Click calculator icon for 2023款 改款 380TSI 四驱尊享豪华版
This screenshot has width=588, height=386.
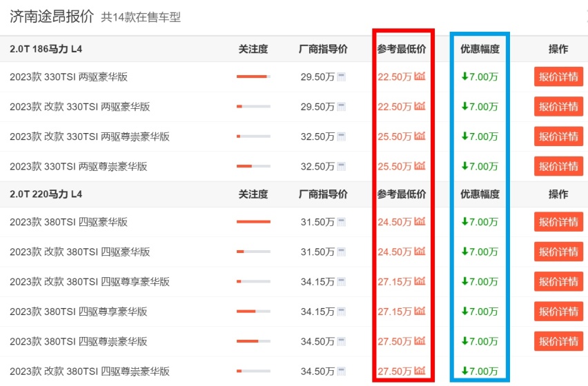point(341,281)
